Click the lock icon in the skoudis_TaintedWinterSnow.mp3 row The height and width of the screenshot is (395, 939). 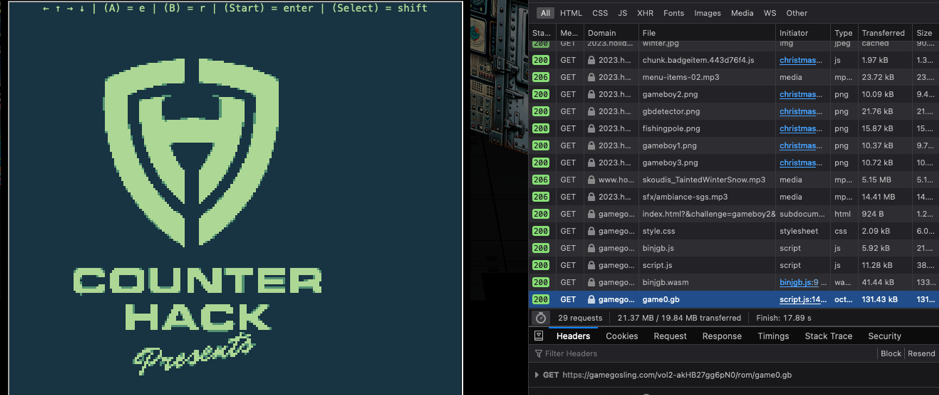click(592, 180)
